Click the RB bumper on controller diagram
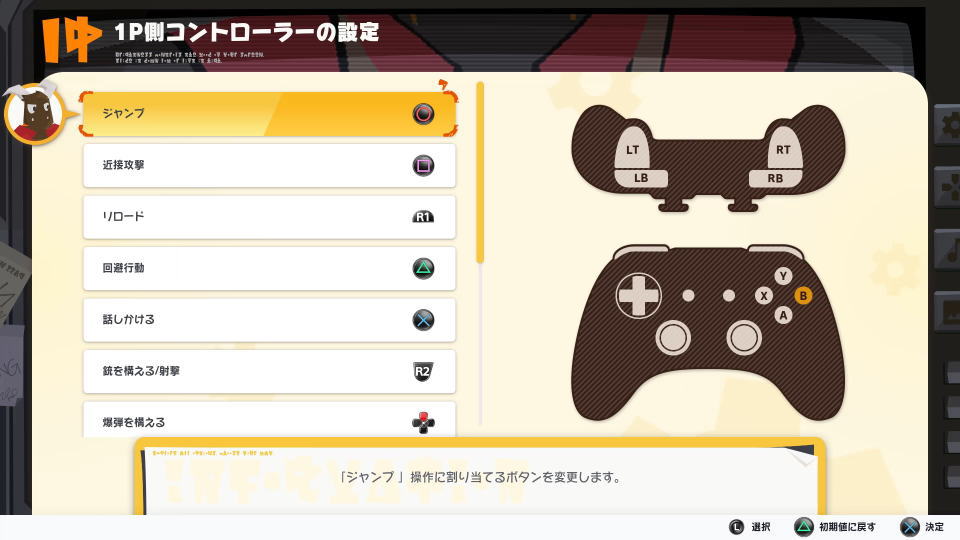Image resolution: width=960 pixels, height=540 pixels. pos(775,178)
